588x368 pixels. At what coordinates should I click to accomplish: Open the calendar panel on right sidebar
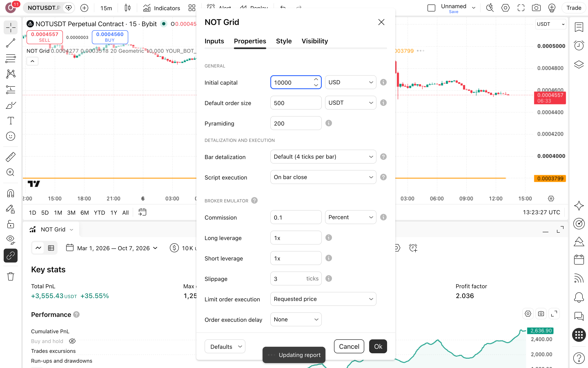(579, 259)
